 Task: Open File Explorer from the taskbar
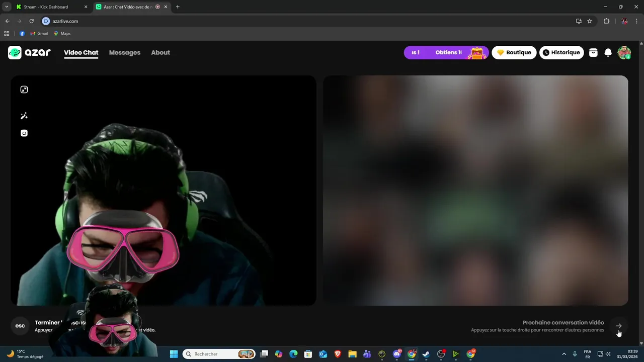tap(352, 354)
